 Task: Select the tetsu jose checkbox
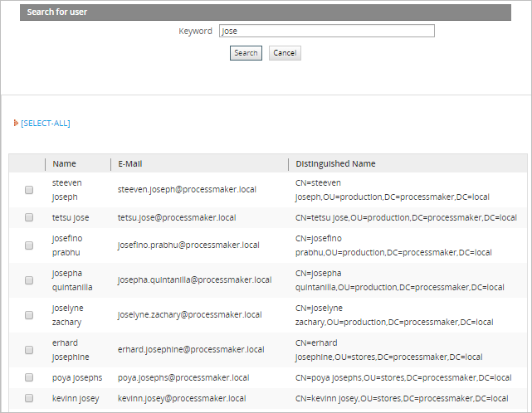point(29,218)
